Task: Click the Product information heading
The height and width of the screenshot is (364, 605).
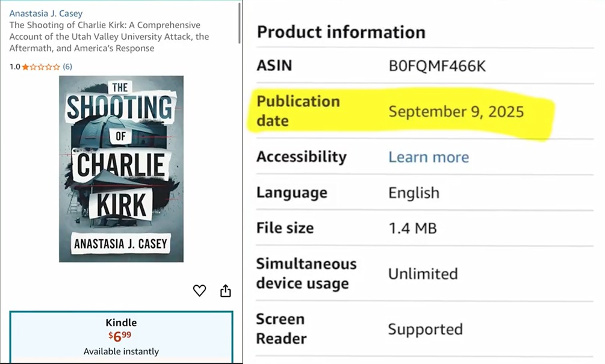Action: (x=341, y=32)
